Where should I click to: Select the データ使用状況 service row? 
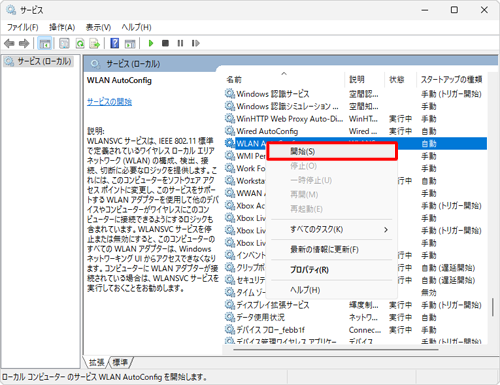(x=355, y=317)
